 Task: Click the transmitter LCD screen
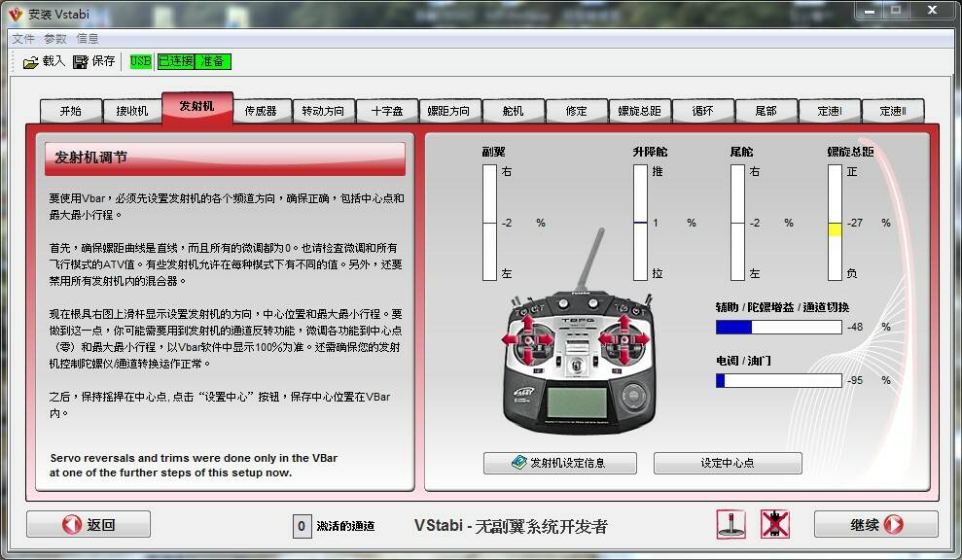coord(577,402)
